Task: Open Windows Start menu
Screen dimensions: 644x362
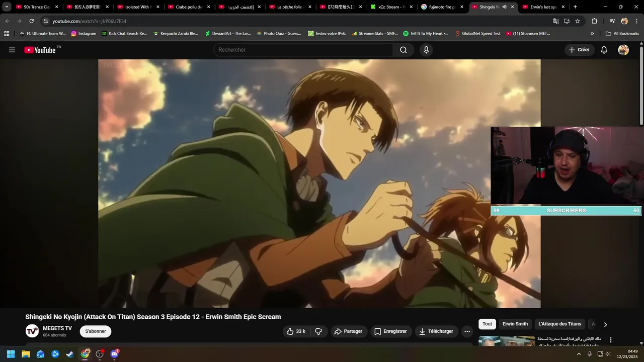Action: click(x=11, y=354)
